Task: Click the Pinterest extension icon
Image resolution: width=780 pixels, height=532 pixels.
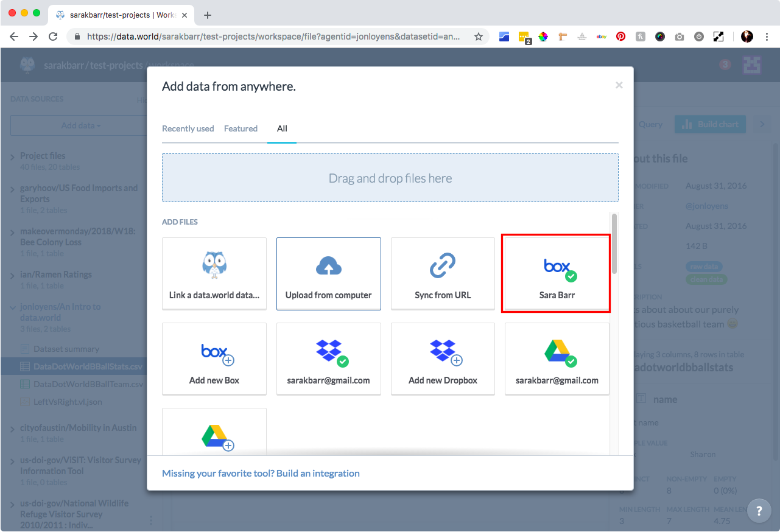Action: pyautogui.click(x=620, y=37)
